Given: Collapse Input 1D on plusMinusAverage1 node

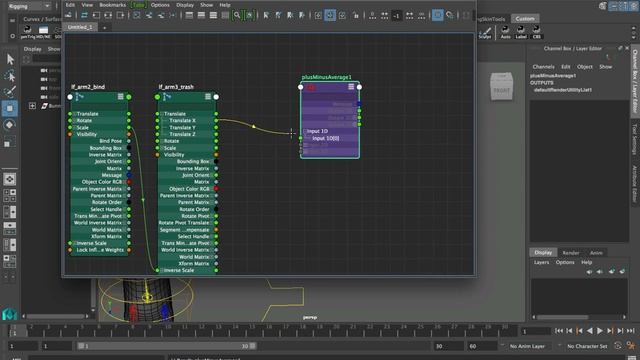Looking at the screenshot, I should 305,131.
